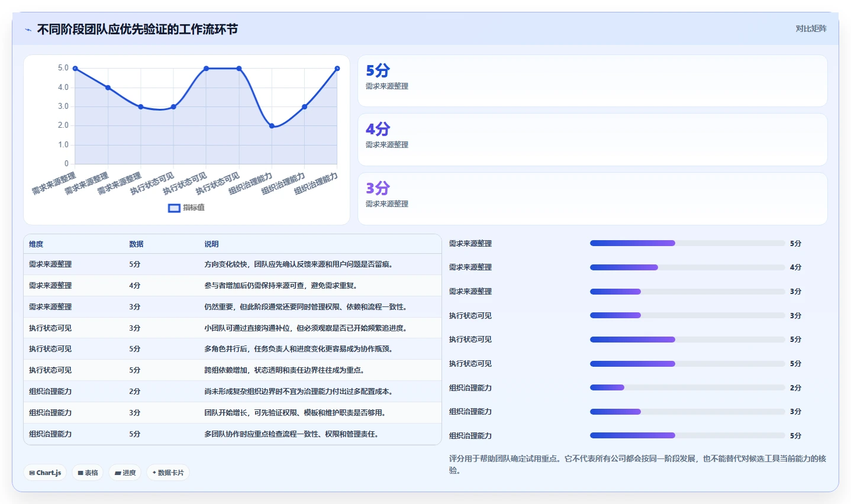The image size is (851, 504).
Task: Click the 需求来源整理 3分 progress bar
Action: [x=687, y=292]
